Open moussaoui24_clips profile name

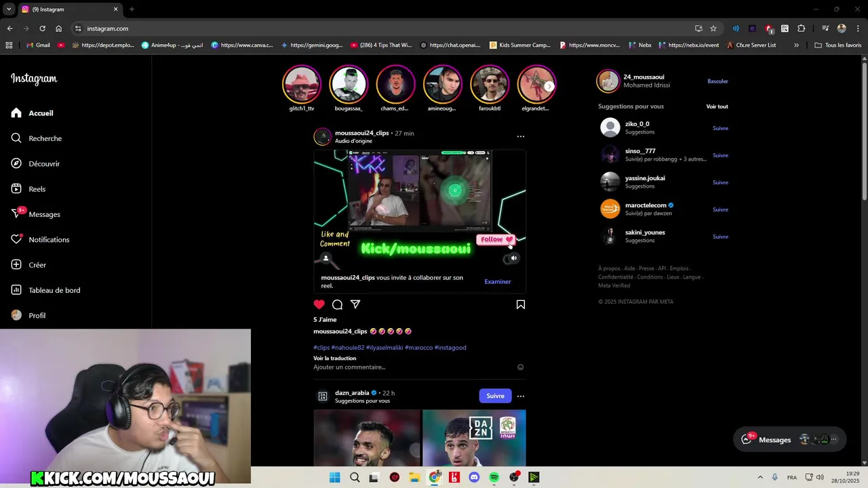pyautogui.click(x=361, y=133)
